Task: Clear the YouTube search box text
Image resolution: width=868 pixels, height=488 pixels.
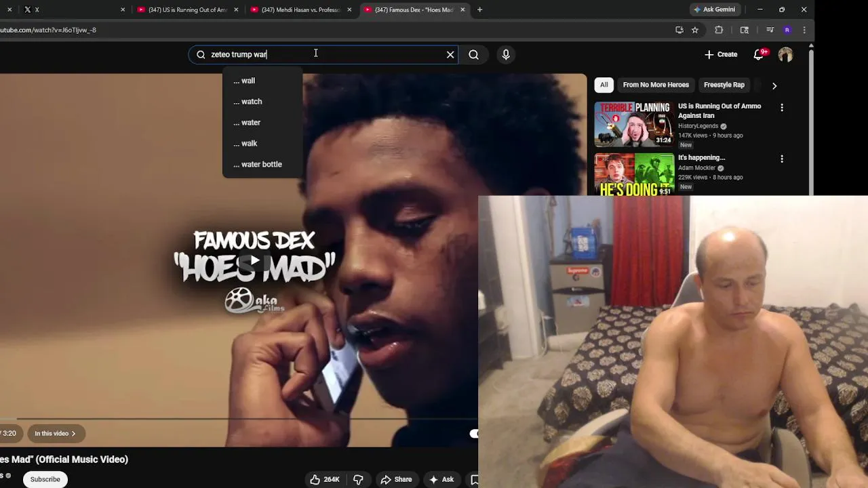Action: pyautogui.click(x=450, y=55)
